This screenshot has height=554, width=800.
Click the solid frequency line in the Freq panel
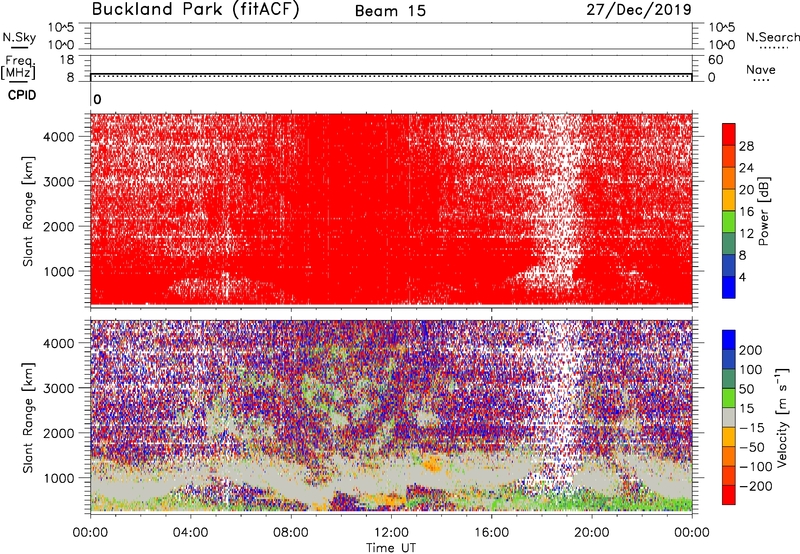[x=391, y=74]
